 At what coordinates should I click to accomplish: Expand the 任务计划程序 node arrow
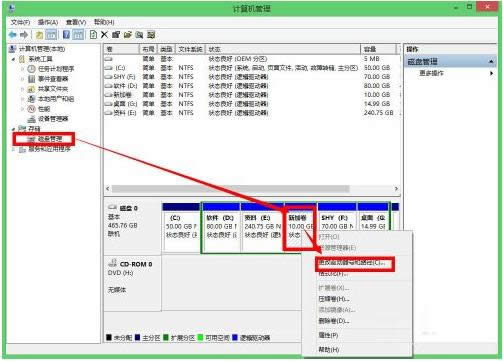(x=23, y=69)
